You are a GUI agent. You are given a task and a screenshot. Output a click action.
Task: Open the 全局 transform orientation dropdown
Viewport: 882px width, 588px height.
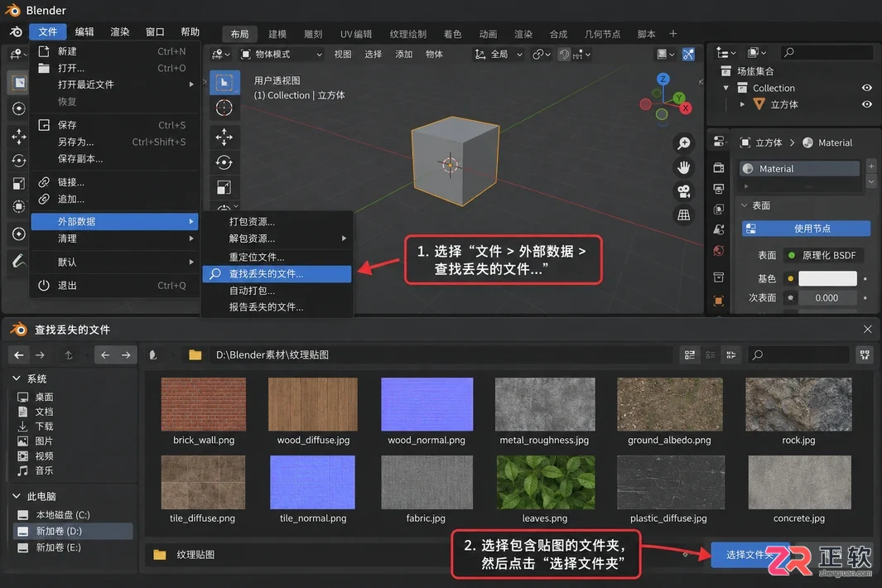499,55
